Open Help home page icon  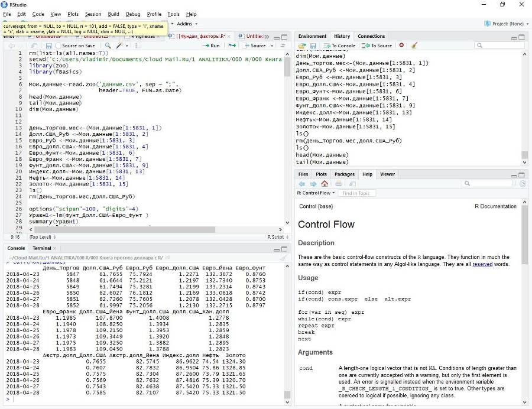click(x=325, y=183)
